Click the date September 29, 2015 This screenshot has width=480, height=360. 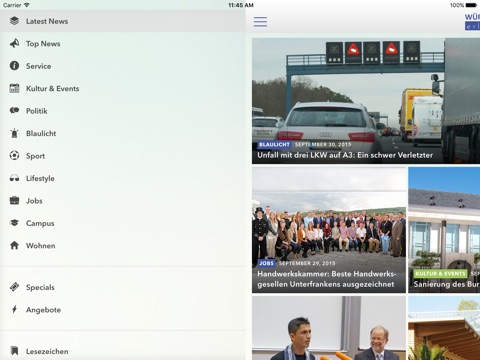pyautogui.click(x=307, y=263)
